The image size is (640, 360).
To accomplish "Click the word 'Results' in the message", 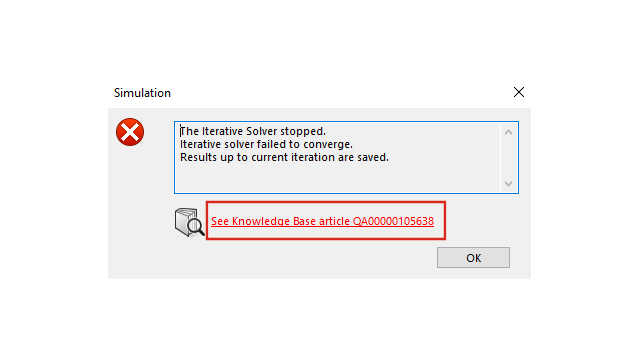I will pos(198,158).
